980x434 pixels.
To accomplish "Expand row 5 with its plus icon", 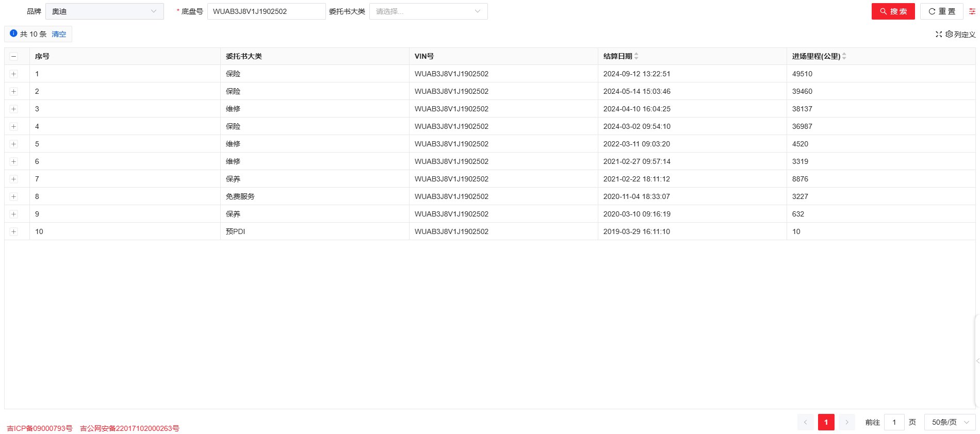I will pos(14,144).
